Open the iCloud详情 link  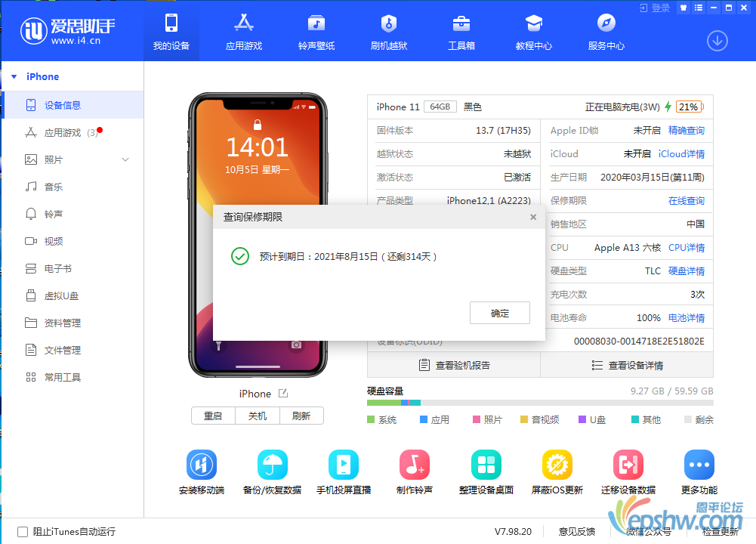681,154
